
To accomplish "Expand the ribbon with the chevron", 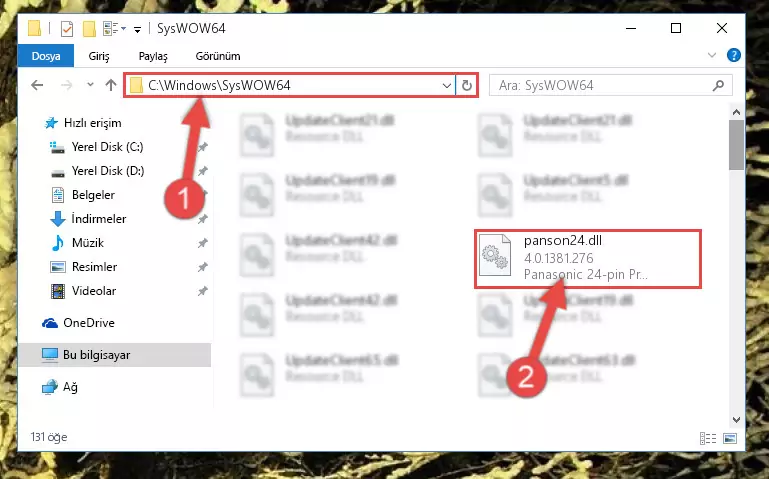I will tap(712, 55).
